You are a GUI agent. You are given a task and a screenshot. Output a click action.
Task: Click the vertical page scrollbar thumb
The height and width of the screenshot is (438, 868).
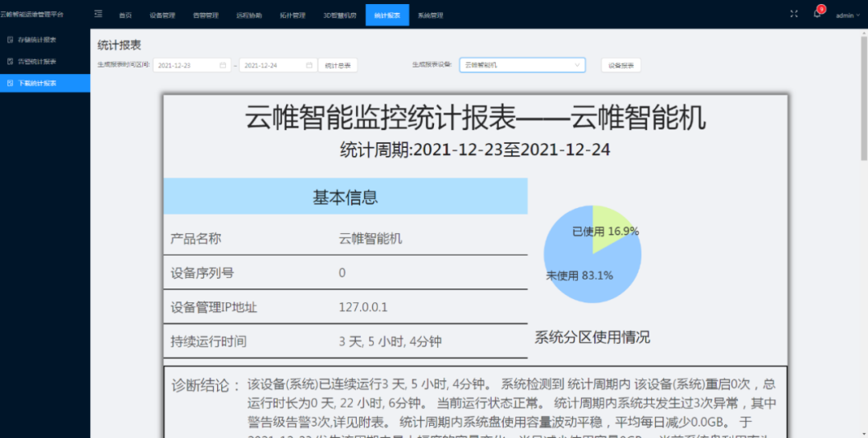[x=863, y=97]
